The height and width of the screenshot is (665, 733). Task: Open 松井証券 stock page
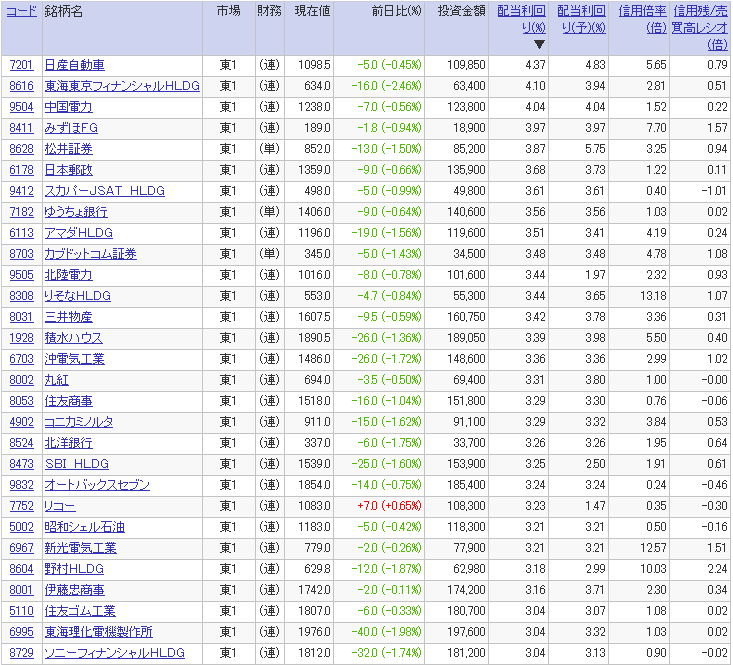pos(68,149)
